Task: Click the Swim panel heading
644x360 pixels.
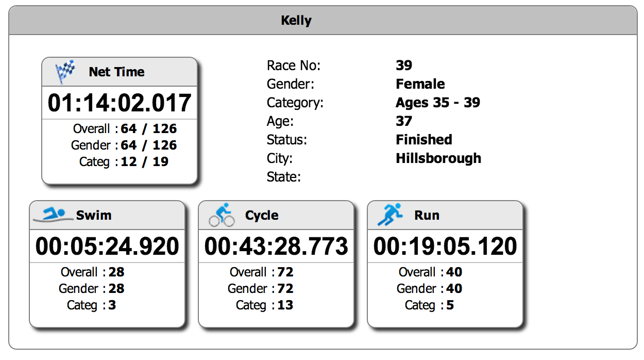Action: (94, 215)
